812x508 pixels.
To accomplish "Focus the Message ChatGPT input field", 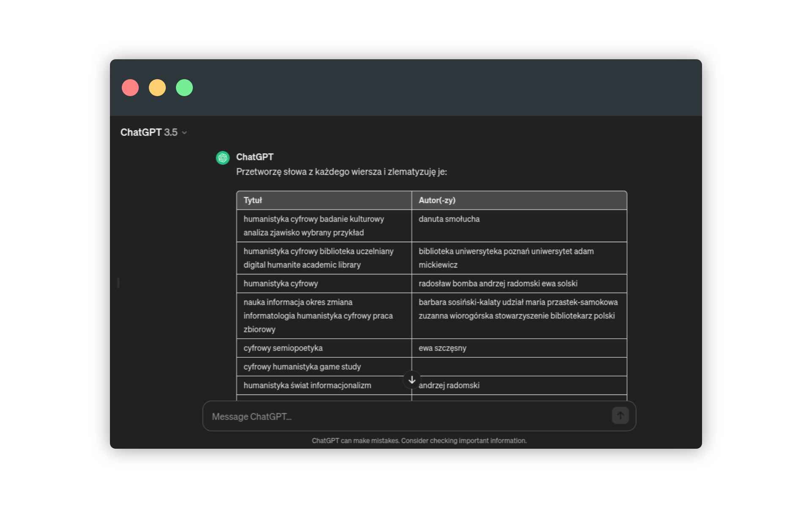I will (419, 416).
